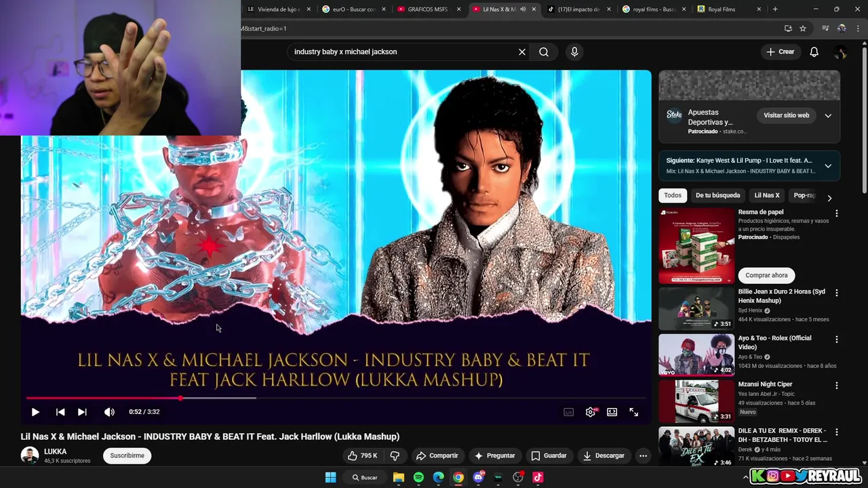Open options for Mzansi Night Ciper

click(x=836, y=385)
